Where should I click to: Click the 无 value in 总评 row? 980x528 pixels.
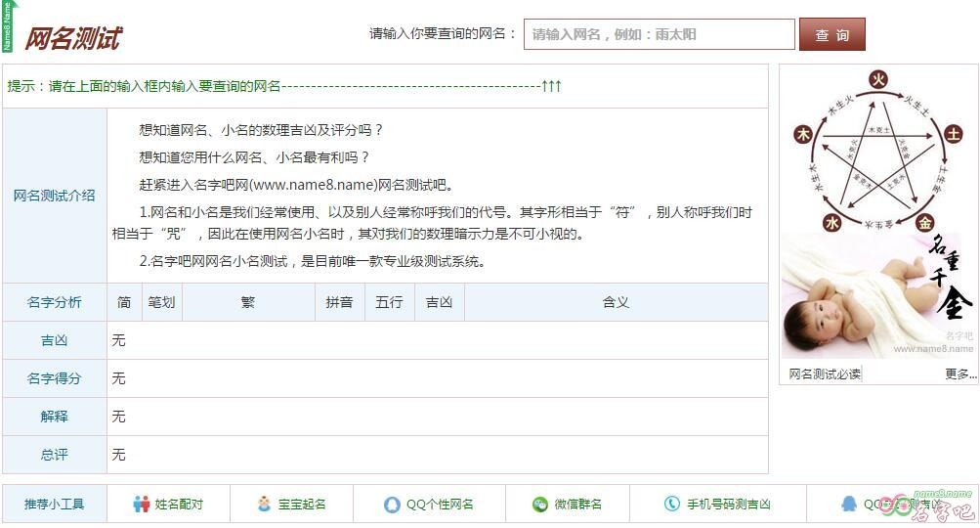click(119, 455)
